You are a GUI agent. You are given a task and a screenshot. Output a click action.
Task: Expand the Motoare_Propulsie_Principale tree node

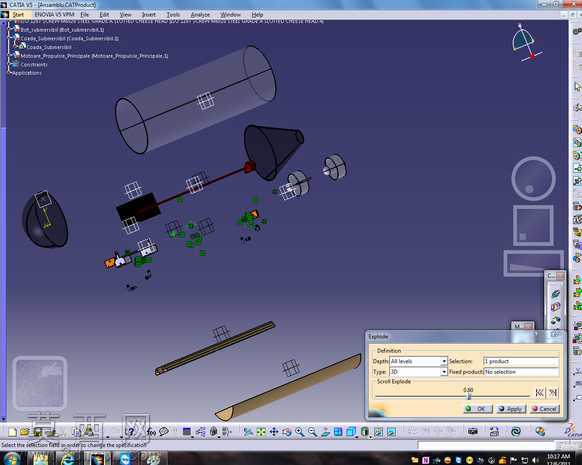pyautogui.click(x=10, y=56)
